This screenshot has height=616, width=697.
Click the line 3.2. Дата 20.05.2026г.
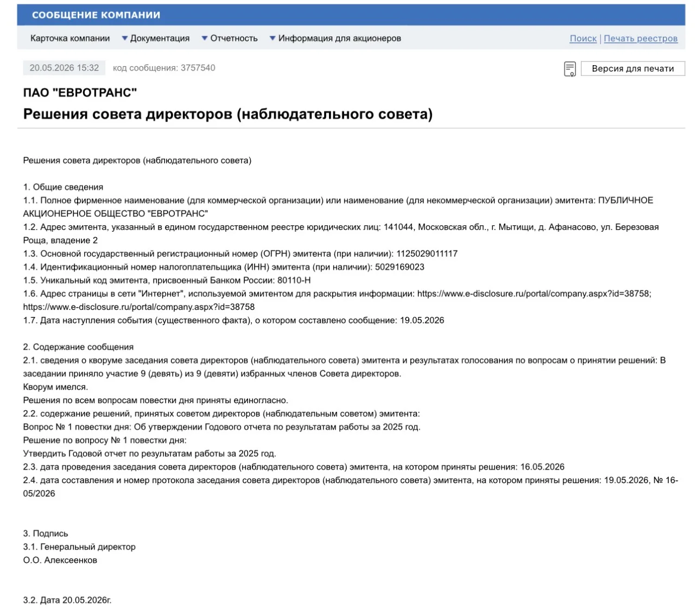point(67,600)
